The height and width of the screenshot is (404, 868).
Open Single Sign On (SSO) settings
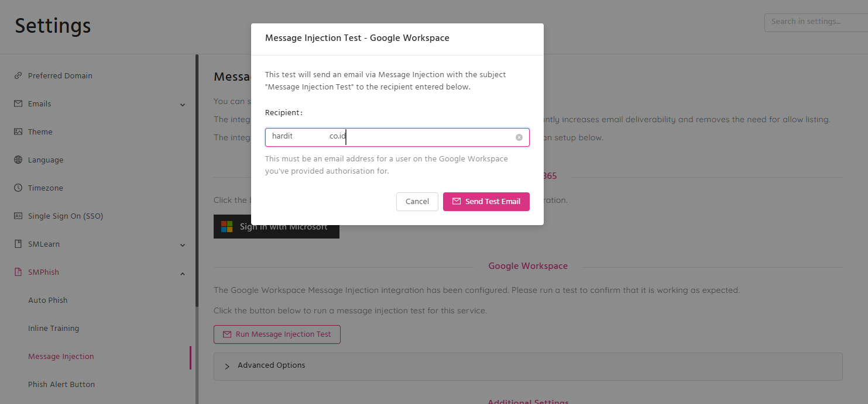[66, 216]
